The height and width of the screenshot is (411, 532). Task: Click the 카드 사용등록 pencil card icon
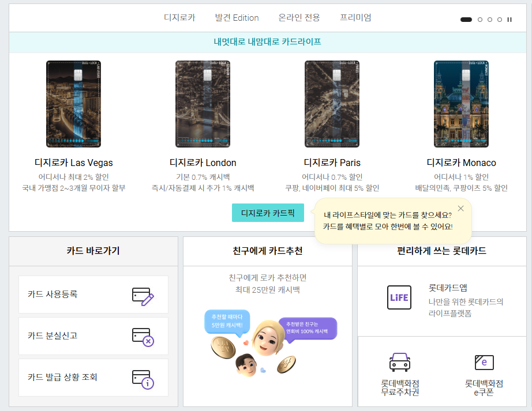point(143,296)
